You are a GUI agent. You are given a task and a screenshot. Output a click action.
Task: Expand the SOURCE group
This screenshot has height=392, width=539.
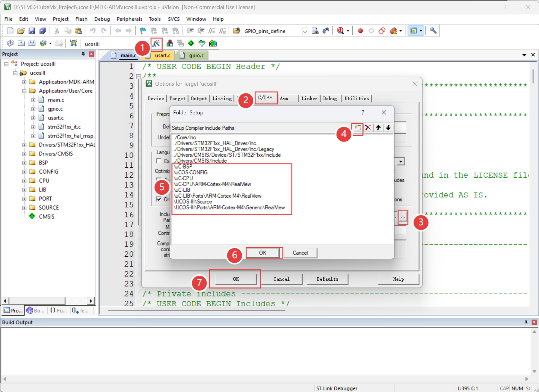(24, 208)
